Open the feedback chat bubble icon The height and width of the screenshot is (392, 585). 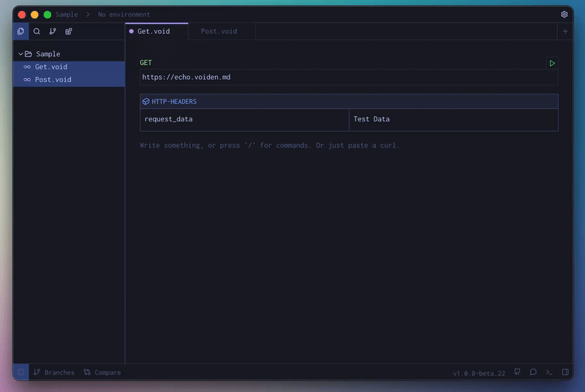533,372
